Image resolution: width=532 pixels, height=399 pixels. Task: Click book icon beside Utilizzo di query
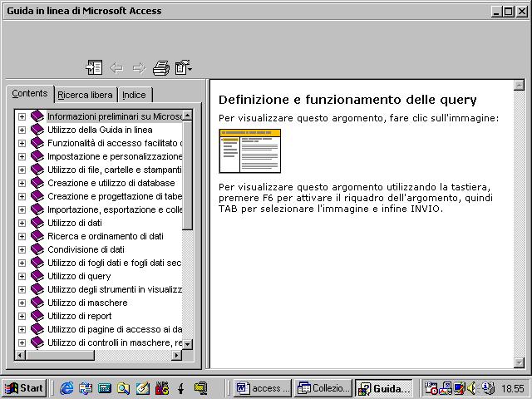click(x=37, y=276)
